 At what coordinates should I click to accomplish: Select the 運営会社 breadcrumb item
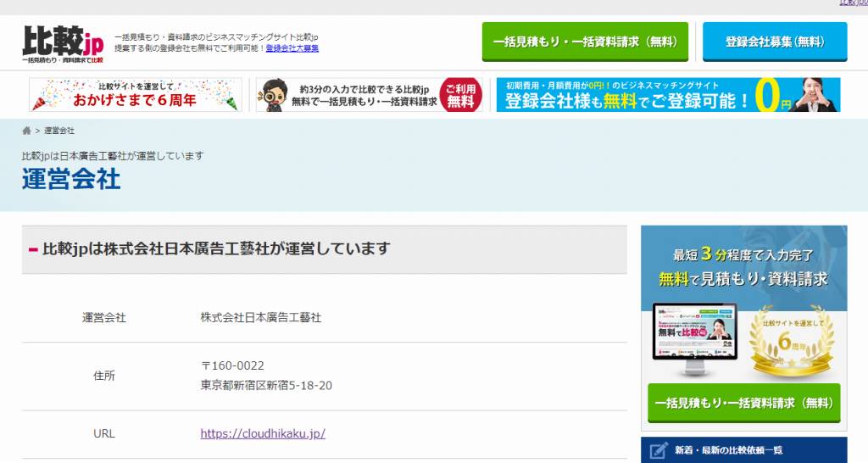59,131
